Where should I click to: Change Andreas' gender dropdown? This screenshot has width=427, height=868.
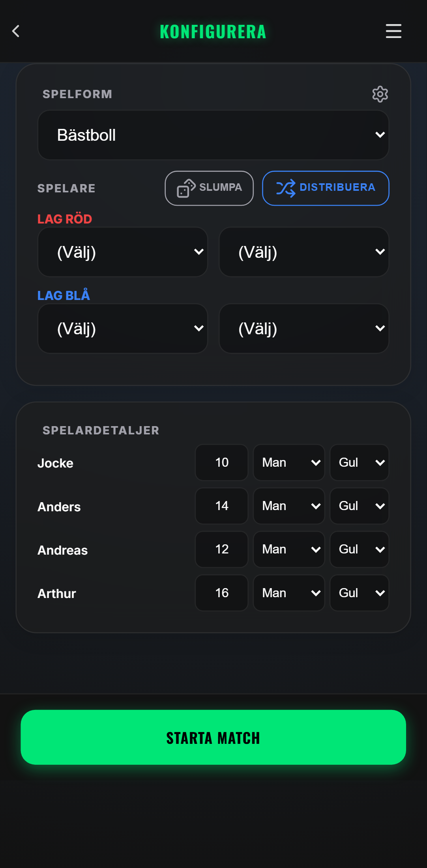point(289,549)
